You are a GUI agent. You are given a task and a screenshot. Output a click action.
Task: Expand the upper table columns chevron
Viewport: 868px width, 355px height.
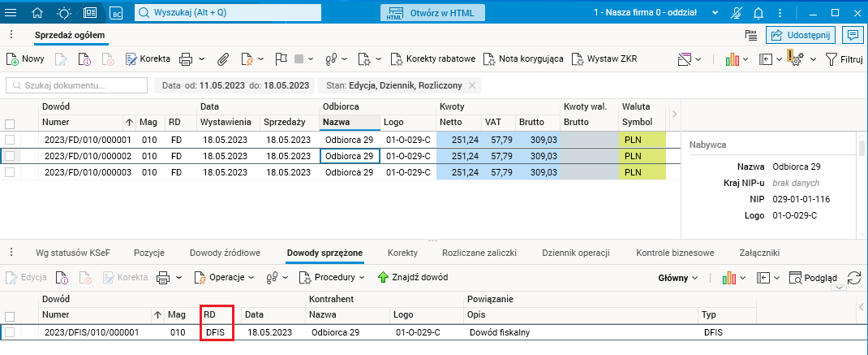click(673, 114)
